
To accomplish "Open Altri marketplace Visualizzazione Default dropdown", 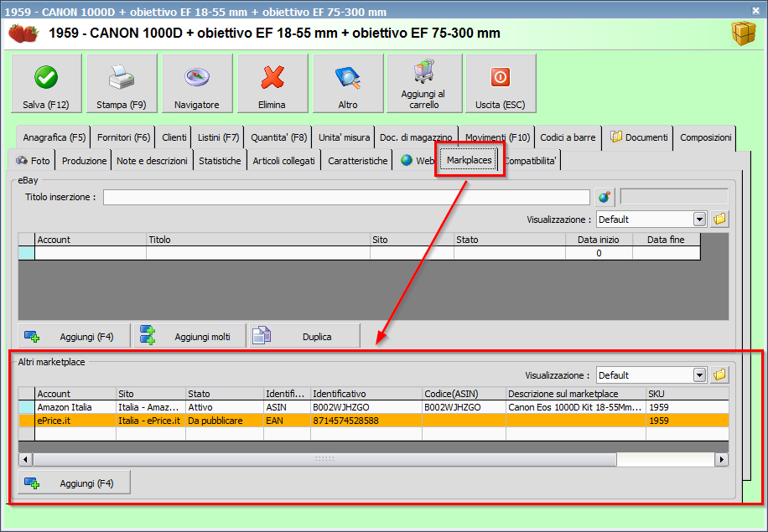I will [x=700, y=375].
